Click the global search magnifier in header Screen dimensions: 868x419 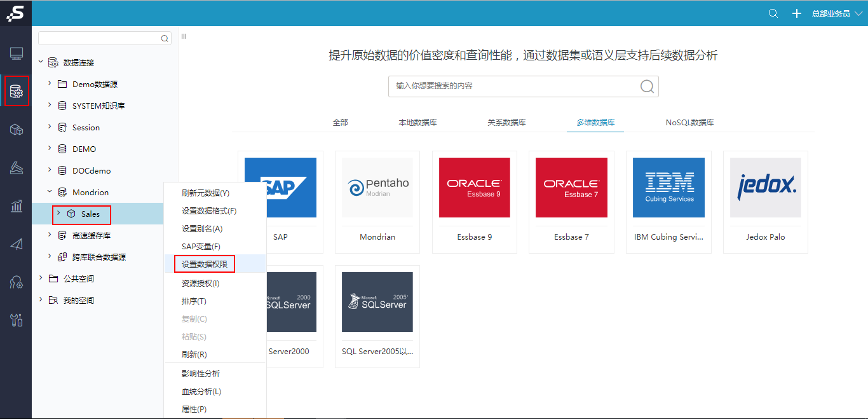(773, 13)
